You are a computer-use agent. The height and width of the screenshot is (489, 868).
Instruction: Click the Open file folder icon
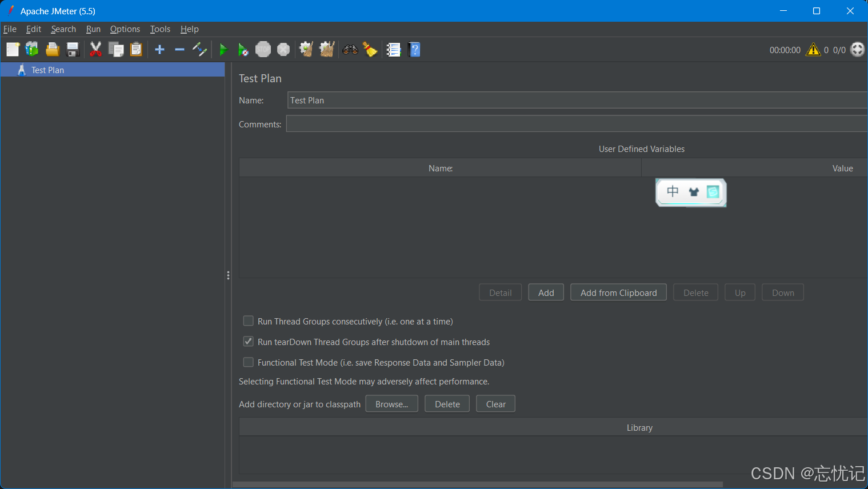tap(53, 50)
